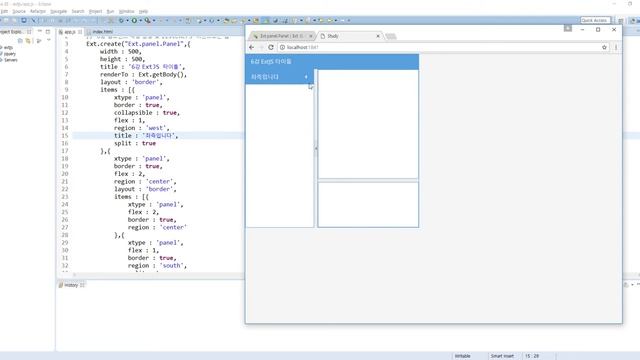Click the 15 : 28 cursor position indicator

(x=532, y=356)
